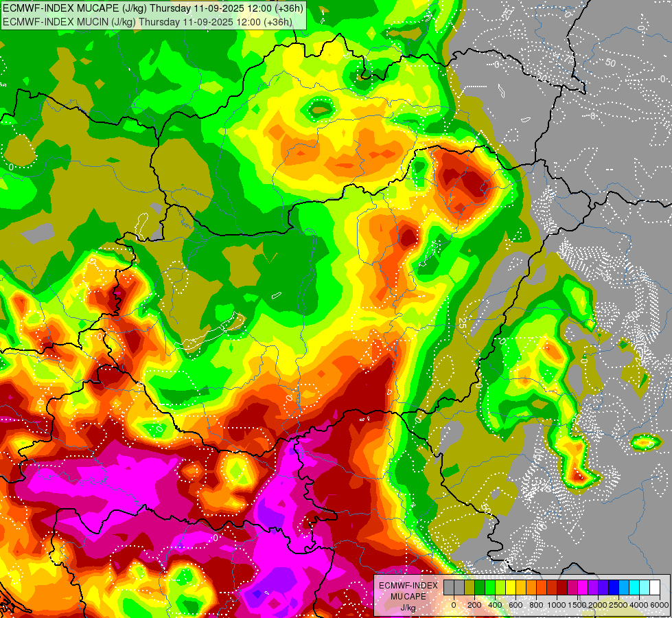Select the bright cyan legend swatch
672x618 pixels.
click(635, 587)
